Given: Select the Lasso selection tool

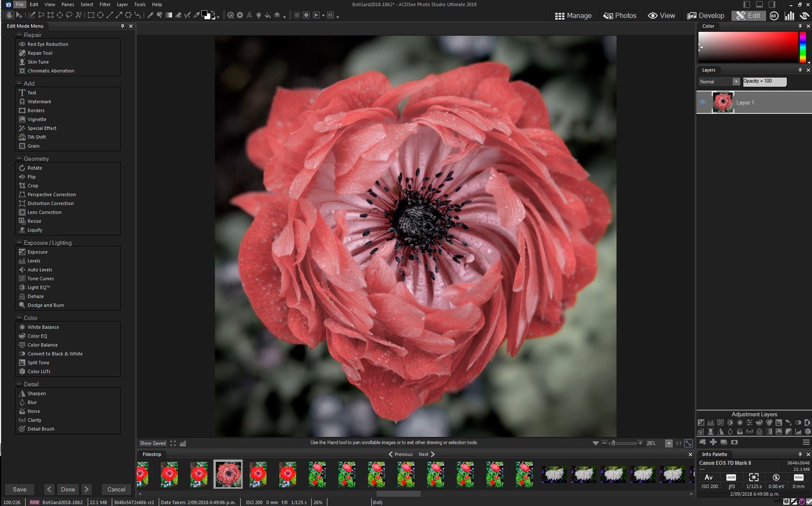Looking at the screenshot, I should 69,15.
